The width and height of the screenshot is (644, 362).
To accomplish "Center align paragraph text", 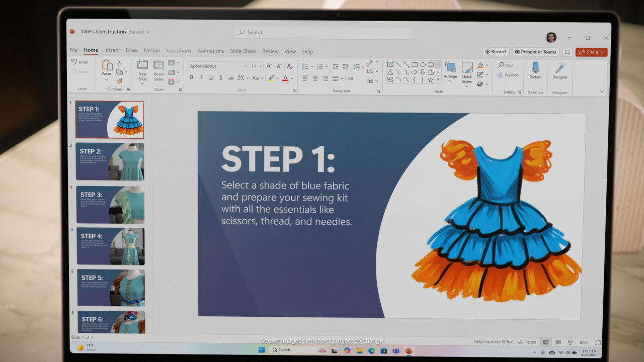I will (315, 78).
